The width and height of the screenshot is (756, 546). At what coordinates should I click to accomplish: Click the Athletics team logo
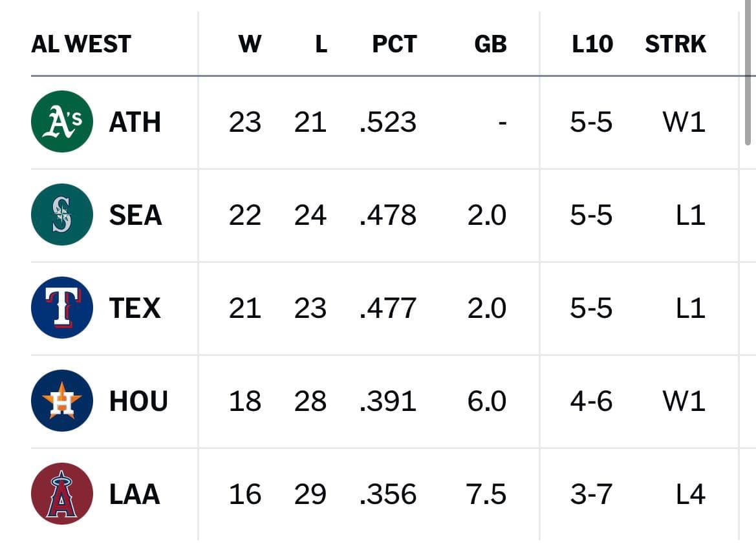point(61,121)
